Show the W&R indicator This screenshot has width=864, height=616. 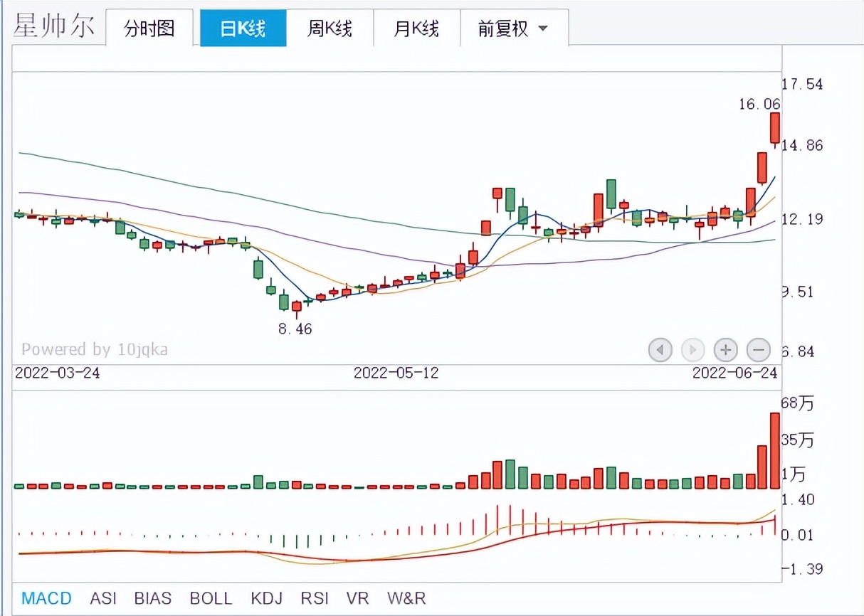[x=406, y=598]
